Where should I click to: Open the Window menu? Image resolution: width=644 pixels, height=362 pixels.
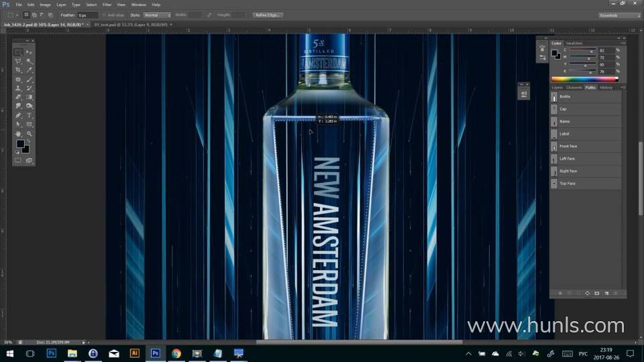pyautogui.click(x=138, y=5)
